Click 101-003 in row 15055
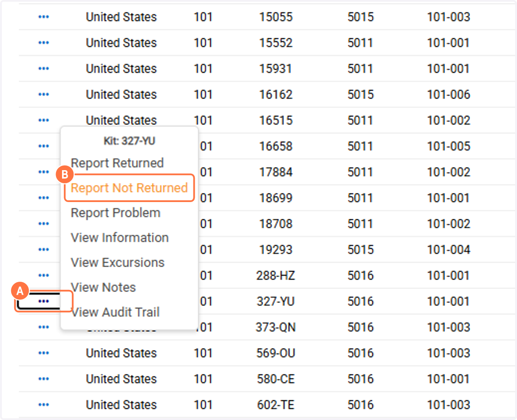Screen dimensions: 517x420 pos(448,17)
